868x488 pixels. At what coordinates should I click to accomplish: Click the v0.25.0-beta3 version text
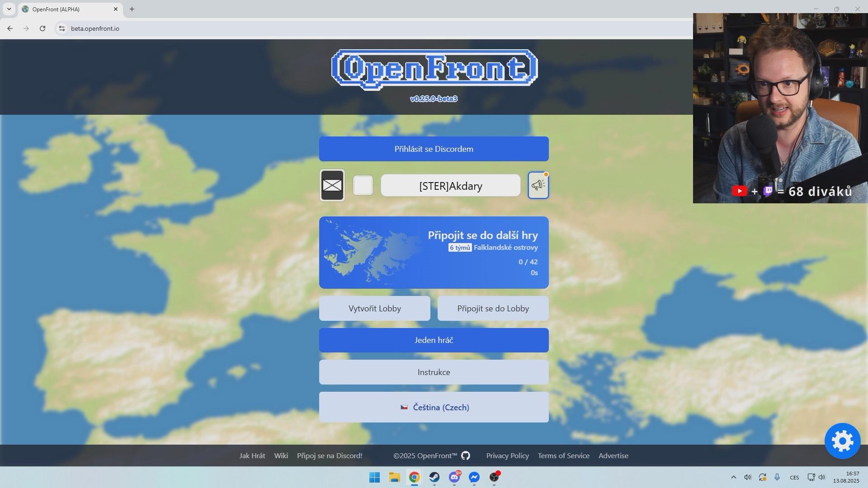coord(434,99)
